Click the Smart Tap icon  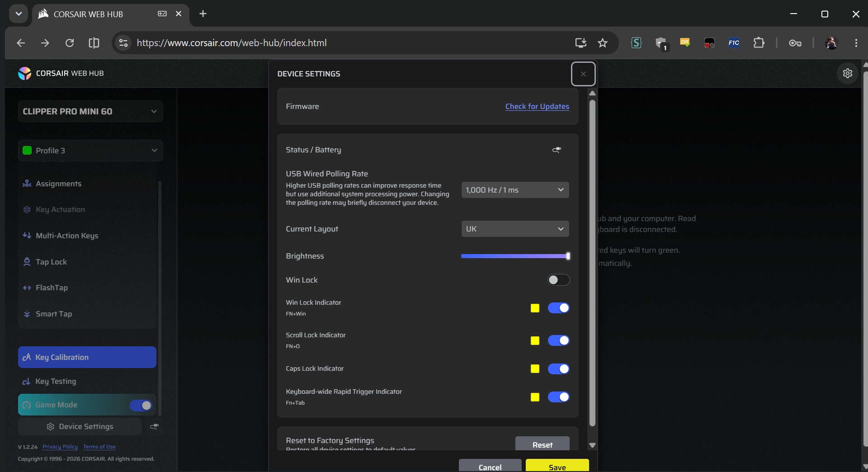point(27,314)
